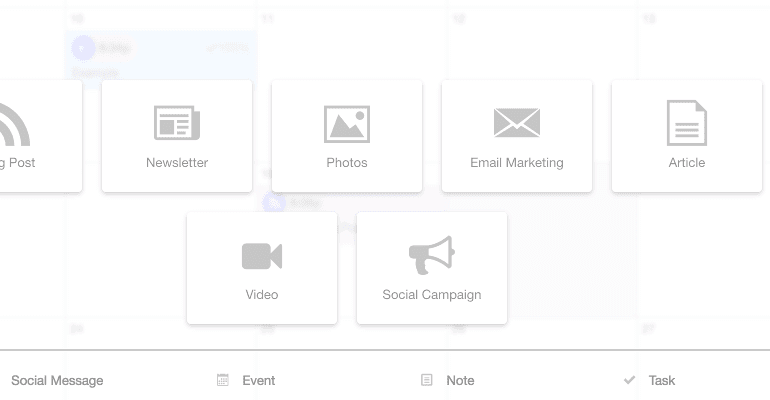Select the Newsletter card
The image size is (770, 400).
pos(177,136)
